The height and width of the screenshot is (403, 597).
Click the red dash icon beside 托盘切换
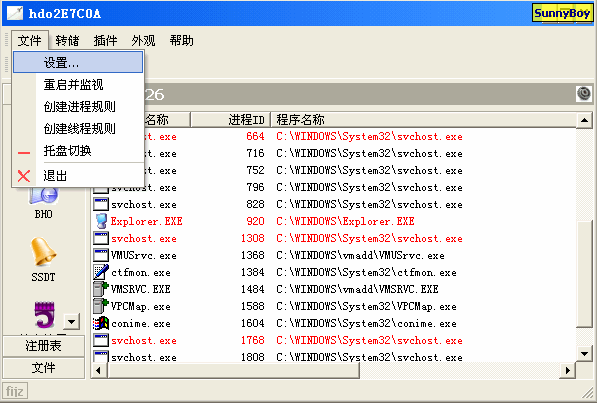24,153
